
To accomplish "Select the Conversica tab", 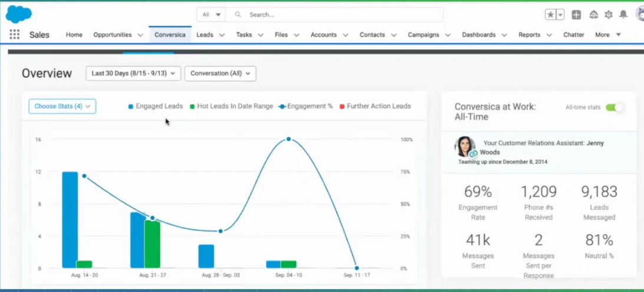I will [170, 35].
